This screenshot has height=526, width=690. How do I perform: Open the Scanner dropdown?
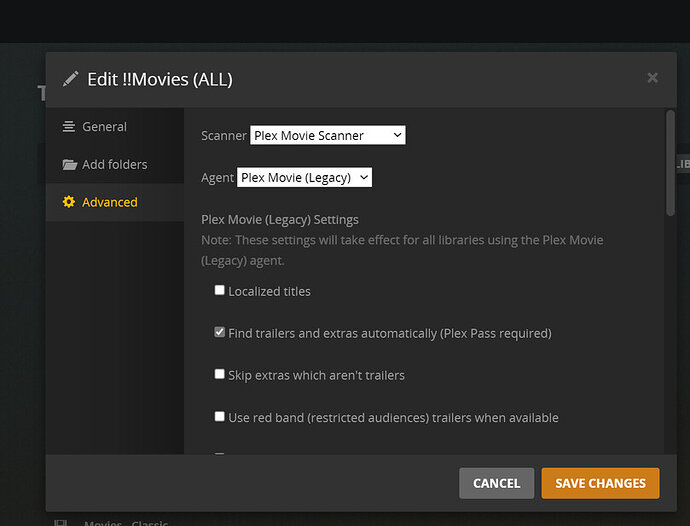tap(328, 135)
